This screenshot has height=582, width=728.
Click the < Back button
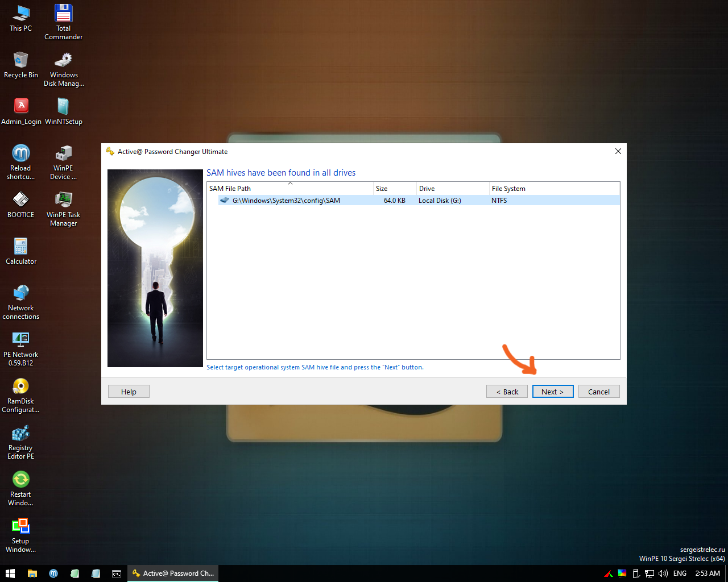coord(507,392)
